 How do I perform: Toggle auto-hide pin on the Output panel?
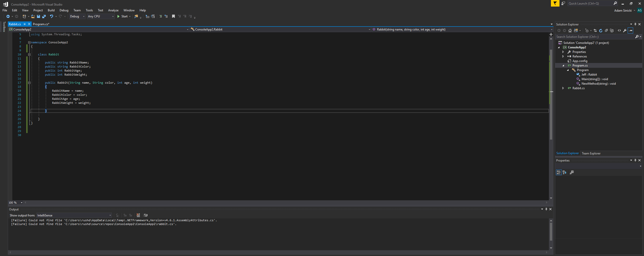click(546, 209)
